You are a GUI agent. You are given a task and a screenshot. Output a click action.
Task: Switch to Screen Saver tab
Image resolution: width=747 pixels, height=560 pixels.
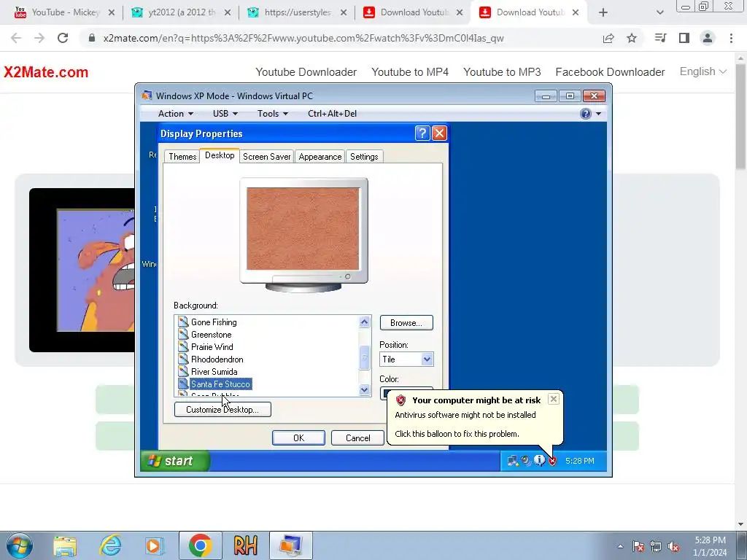267,157
